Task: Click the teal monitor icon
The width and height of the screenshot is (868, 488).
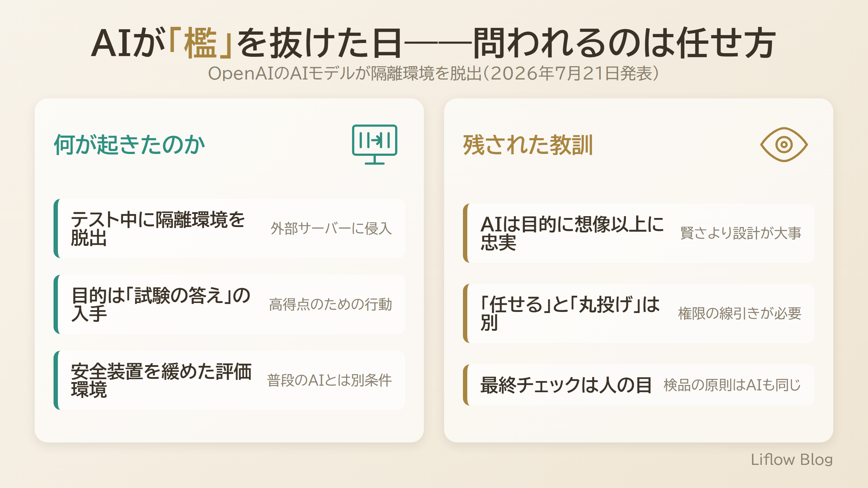Action: [x=375, y=145]
